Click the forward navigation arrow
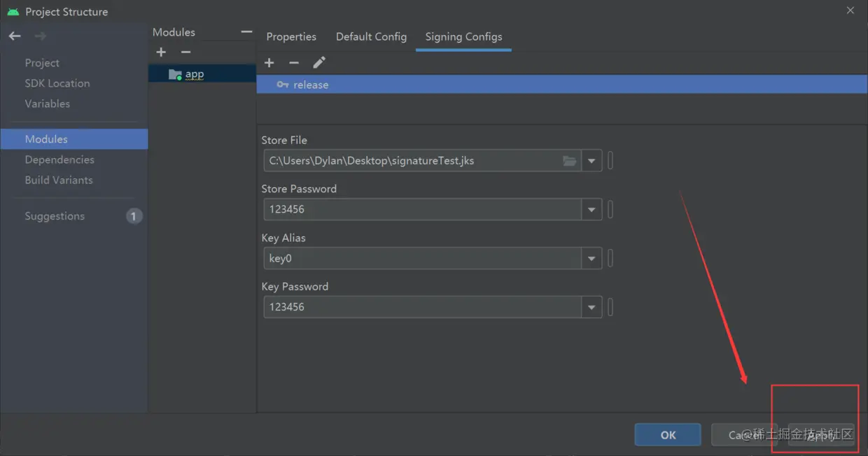The image size is (868, 456). (x=41, y=36)
